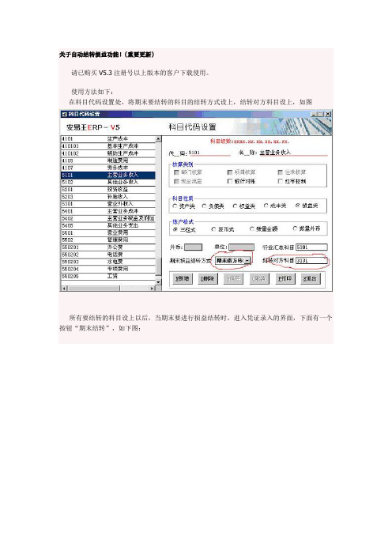Viewport: 392px width, 555px height.
Task: Select list row 5402 主营业务税金及附加
Action: click(108, 219)
